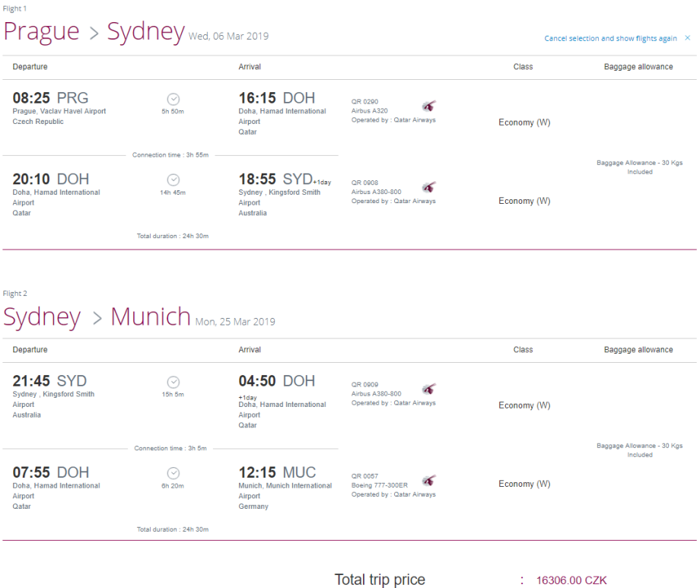Screen dimensions: 700x588
Task: Click the clock icon showing 15h 5m
Action: [x=173, y=382]
